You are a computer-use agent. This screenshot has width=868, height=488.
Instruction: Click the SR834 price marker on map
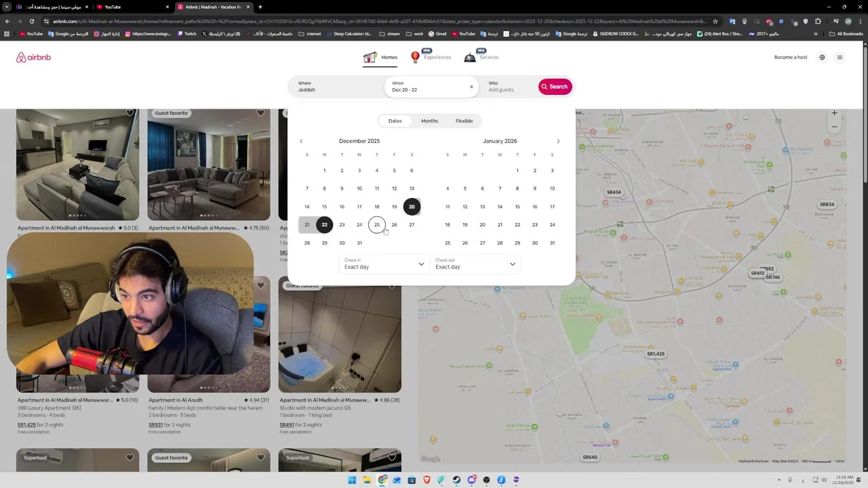827,205
